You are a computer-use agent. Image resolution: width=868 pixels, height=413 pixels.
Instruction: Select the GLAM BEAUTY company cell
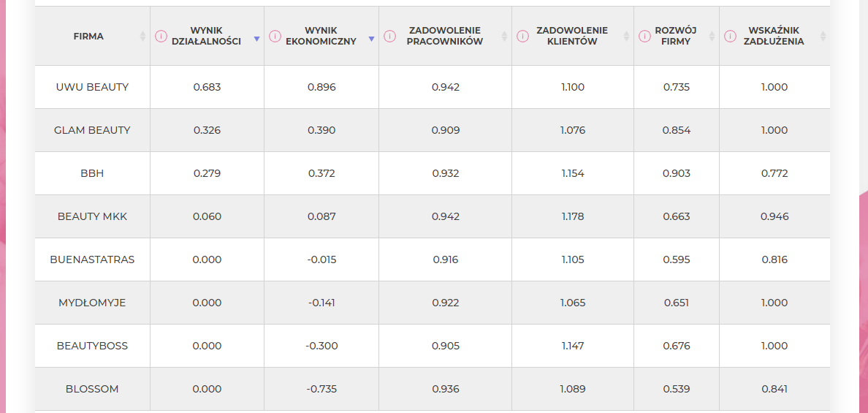93,131
